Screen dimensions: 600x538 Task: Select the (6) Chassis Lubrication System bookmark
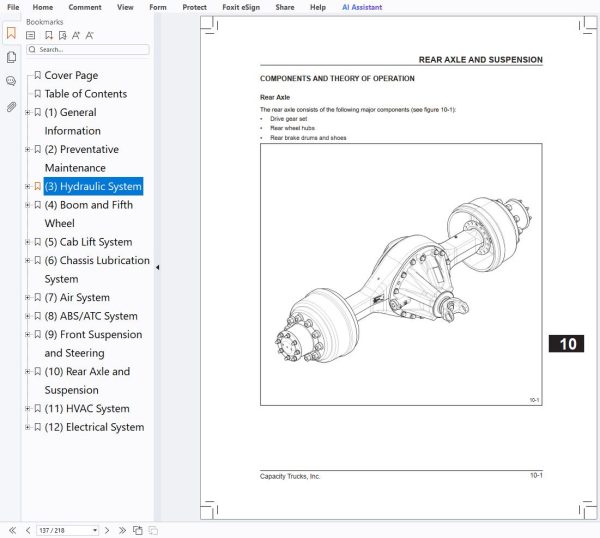pos(97,269)
